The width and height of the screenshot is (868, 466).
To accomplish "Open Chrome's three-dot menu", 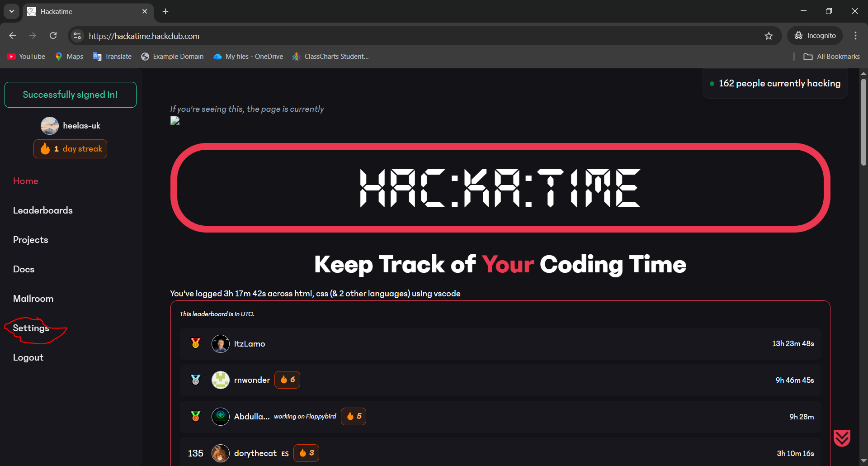I will [x=855, y=35].
